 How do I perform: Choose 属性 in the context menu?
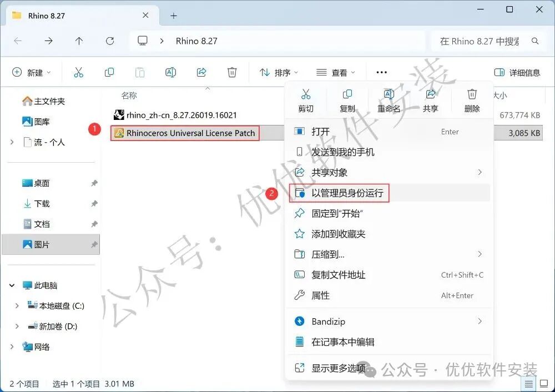[389, 295]
